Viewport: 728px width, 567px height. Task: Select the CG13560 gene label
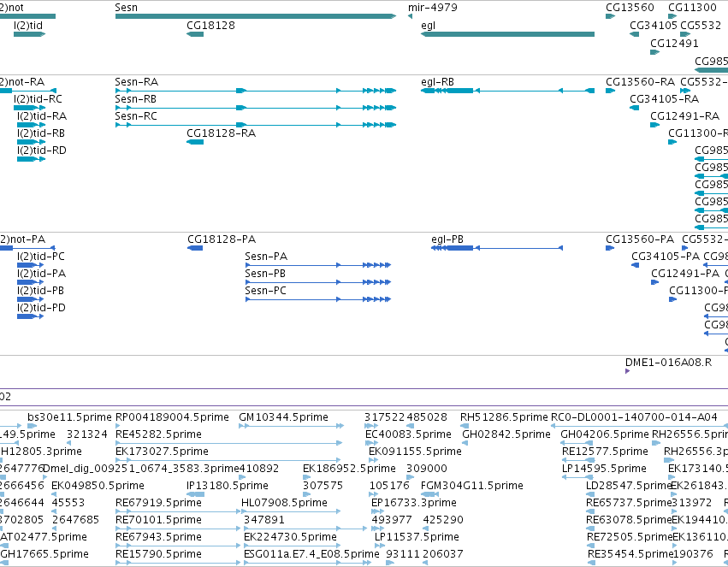[x=630, y=8]
